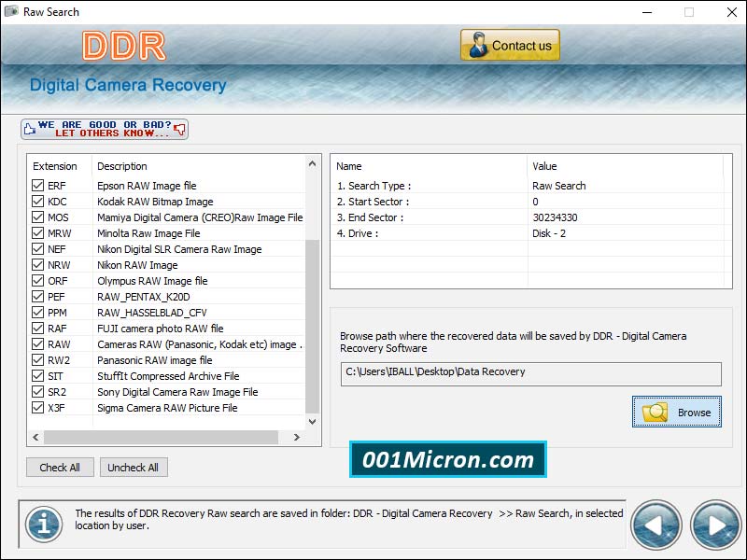
Task: Click the data recovery save path field
Action: pos(530,373)
